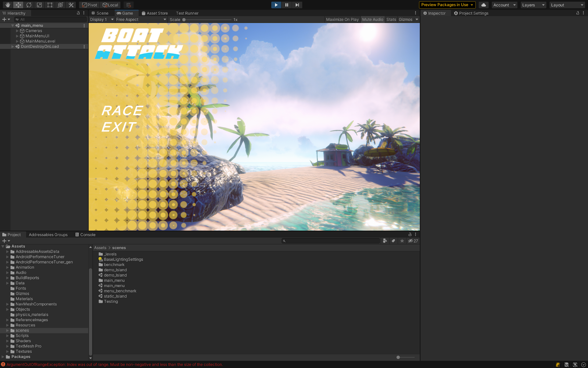The height and width of the screenshot is (368, 588).
Task: Open the Layers dropdown
Action: click(533, 5)
